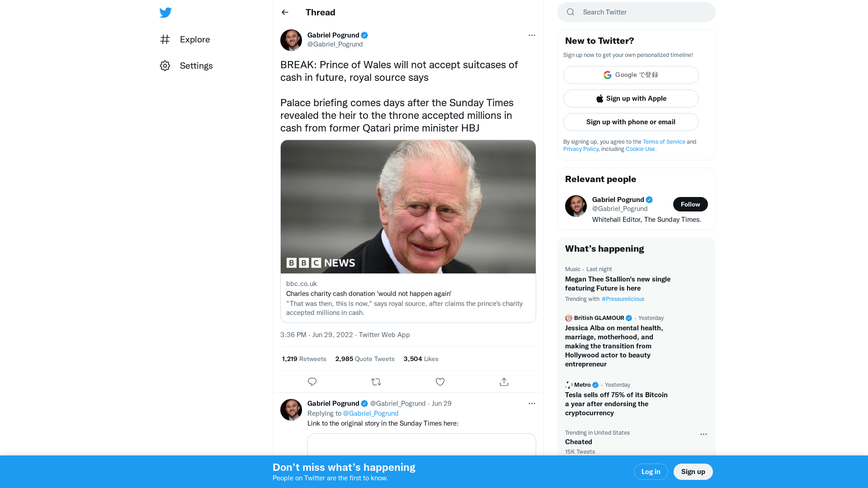Open options for the Cheated trend
This screenshot has height=488, width=868.
[x=703, y=434]
